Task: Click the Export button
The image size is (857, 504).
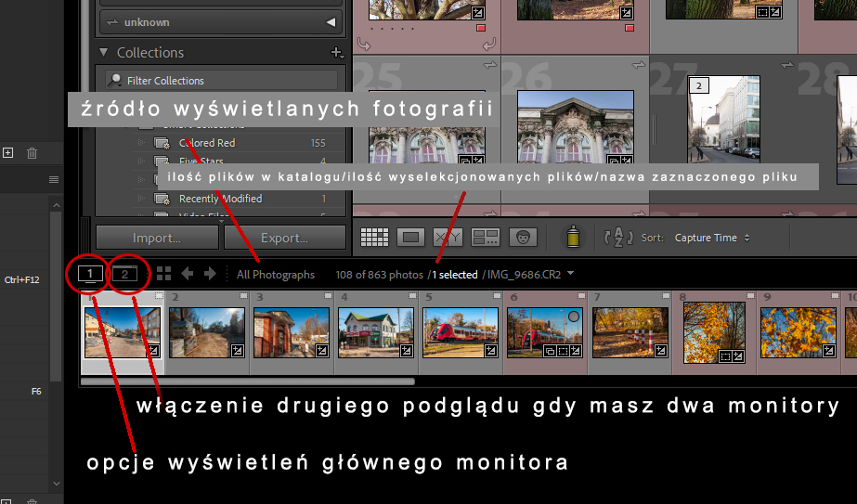Action: tap(284, 238)
